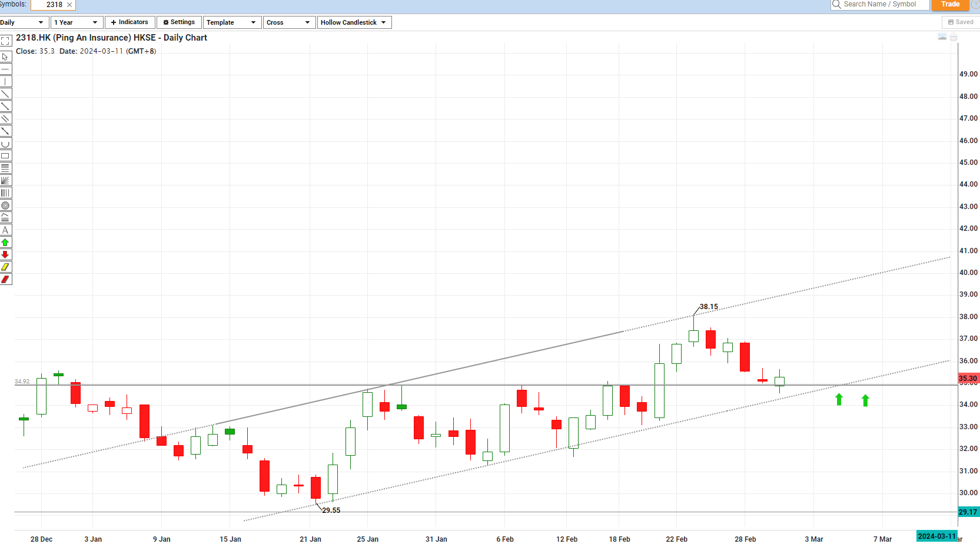Select the cursor pointer tool
This screenshot has height=547, width=980.
pyautogui.click(x=6, y=57)
